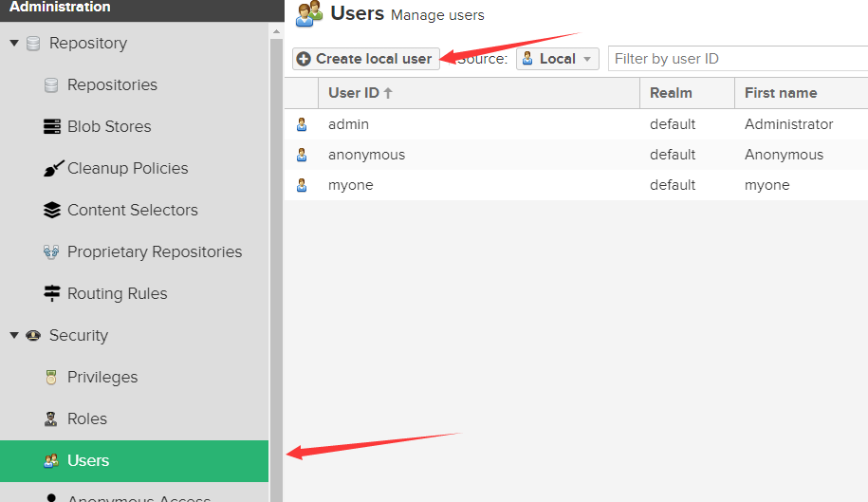The width and height of the screenshot is (868, 502).
Task: Collapse the Repository tree section
Action: 14,44
